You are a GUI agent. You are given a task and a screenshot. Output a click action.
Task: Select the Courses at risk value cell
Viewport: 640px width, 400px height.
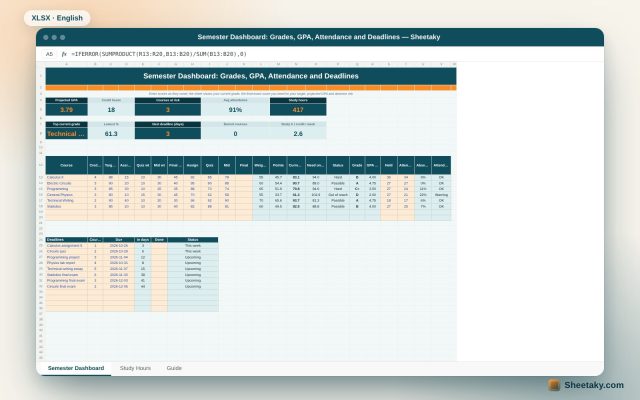168,109
